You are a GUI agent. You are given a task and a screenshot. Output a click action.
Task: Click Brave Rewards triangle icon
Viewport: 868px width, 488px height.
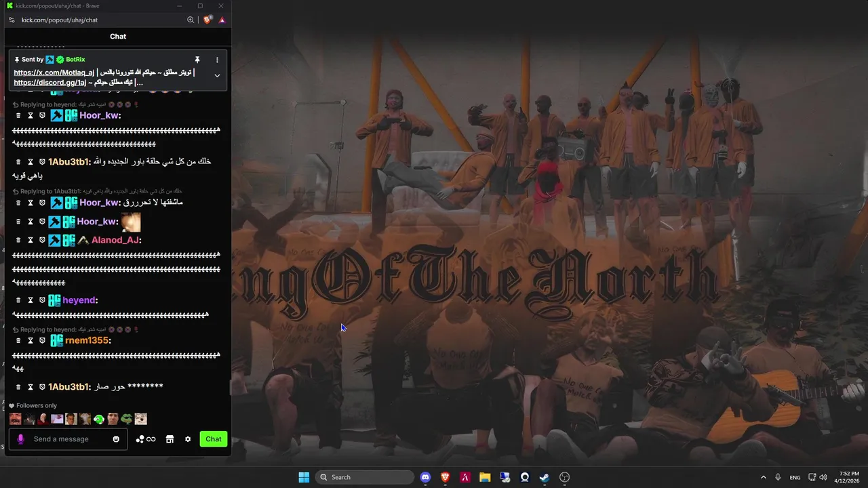coord(222,20)
